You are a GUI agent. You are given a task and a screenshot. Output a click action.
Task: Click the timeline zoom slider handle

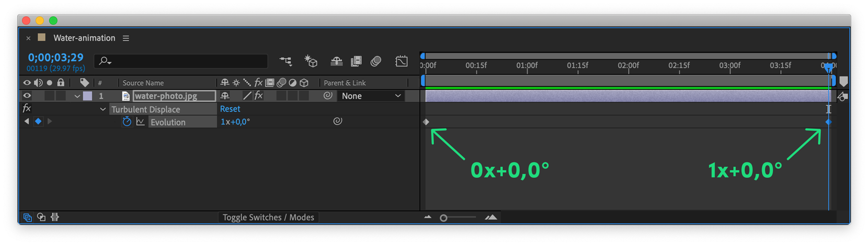coord(443,218)
